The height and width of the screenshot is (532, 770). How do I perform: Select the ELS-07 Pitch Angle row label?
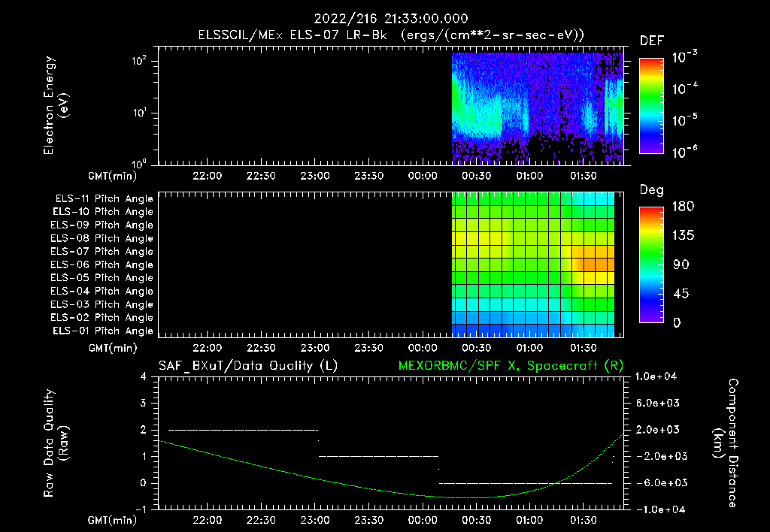102,251
